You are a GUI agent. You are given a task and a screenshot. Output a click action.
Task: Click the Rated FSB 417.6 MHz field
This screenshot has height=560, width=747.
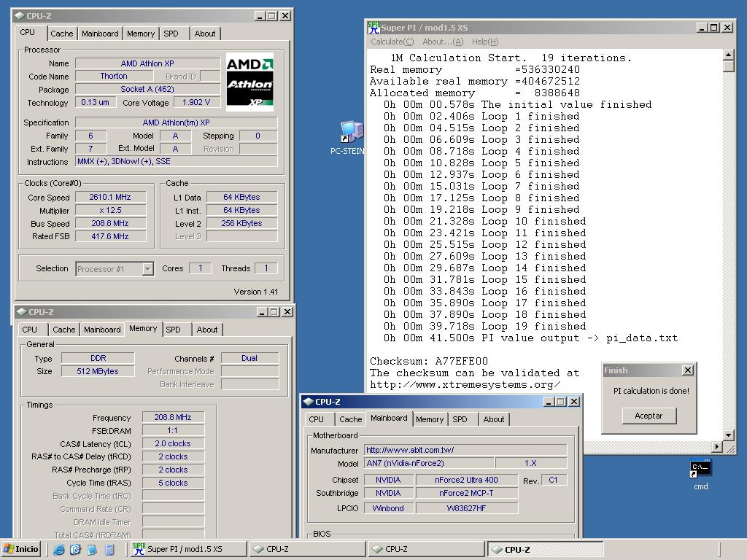(x=110, y=236)
